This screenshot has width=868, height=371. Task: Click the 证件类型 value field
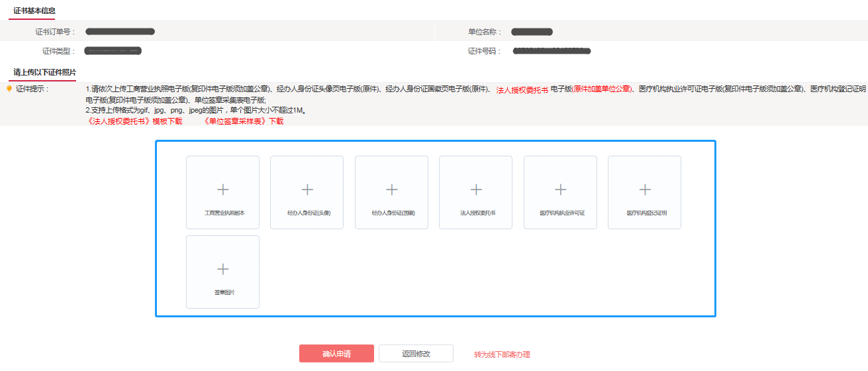[x=114, y=51]
